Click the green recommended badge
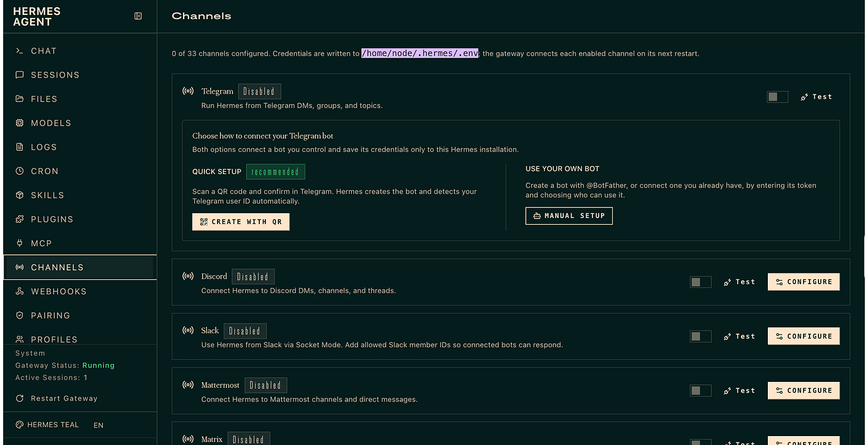Viewport: 868px width, 445px height. (275, 172)
